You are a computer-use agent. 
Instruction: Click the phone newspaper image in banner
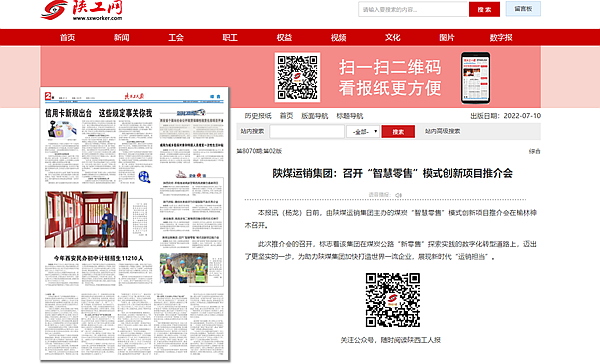click(475, 78)
